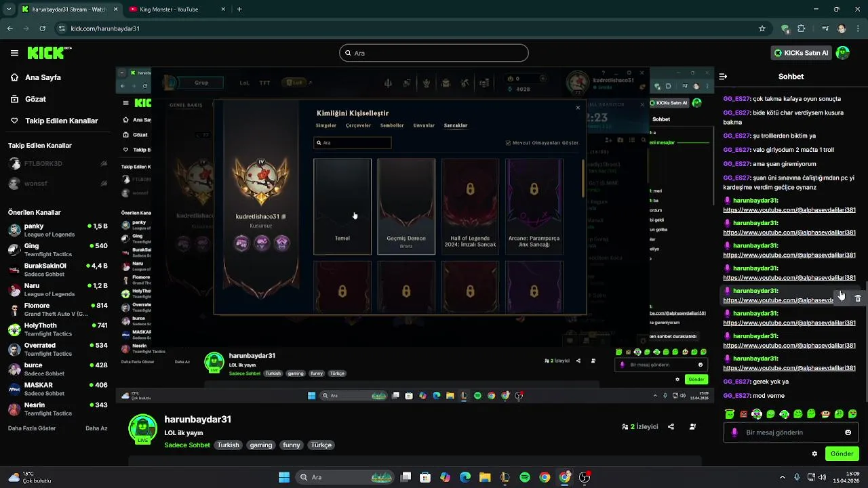
Task: Switch to Semboller tab
Action: (392, 125)
